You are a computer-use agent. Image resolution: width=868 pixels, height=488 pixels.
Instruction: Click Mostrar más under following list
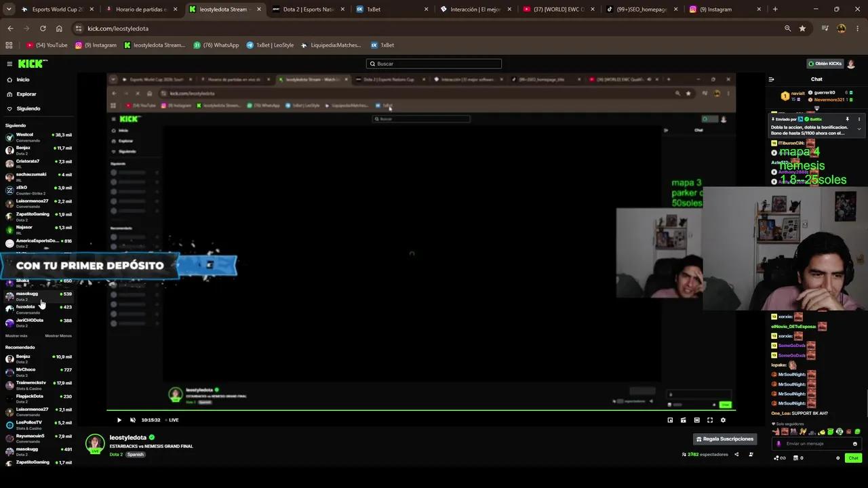[16, 336]
